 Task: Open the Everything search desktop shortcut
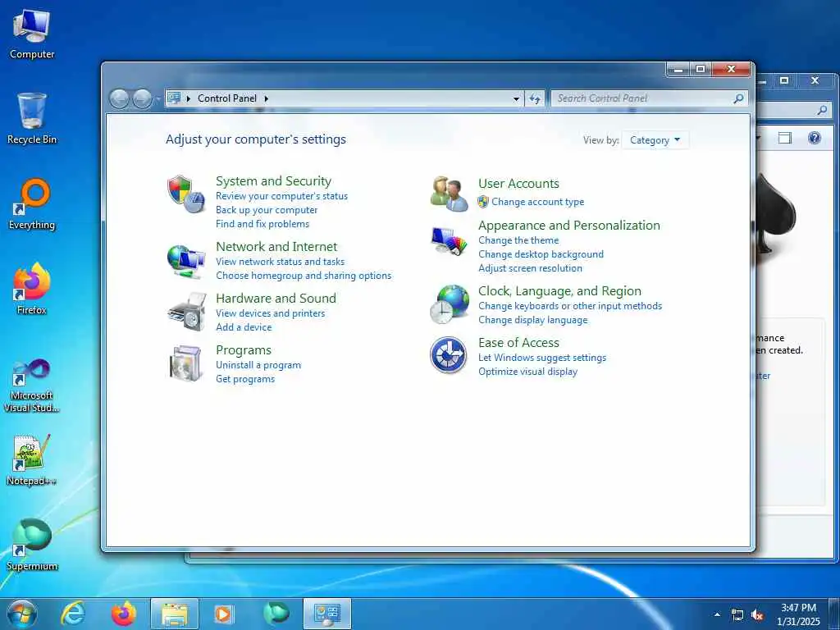click(x=32, y=204)
